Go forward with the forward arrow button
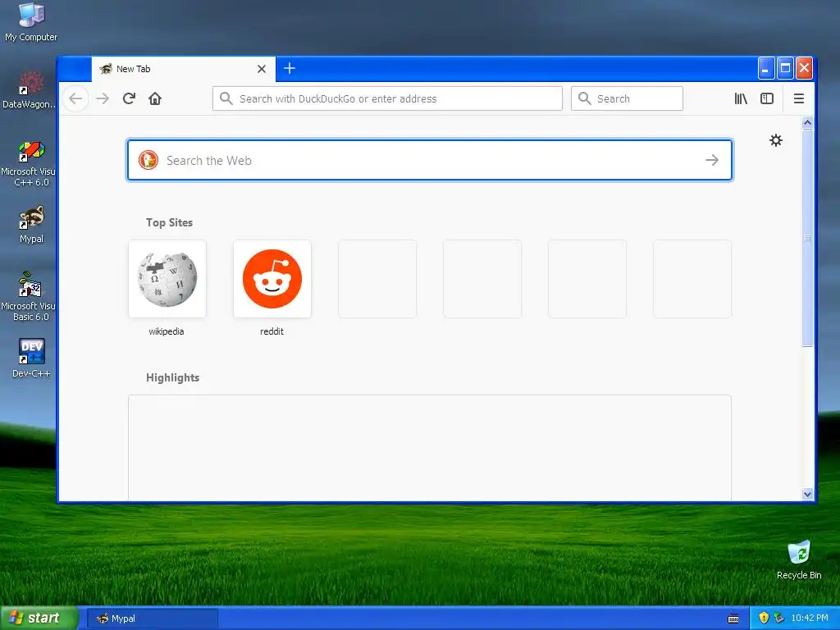 103,98
